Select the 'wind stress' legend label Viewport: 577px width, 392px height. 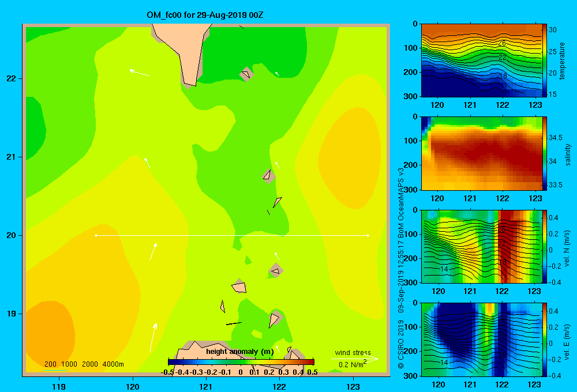click(x=353, y=352)
